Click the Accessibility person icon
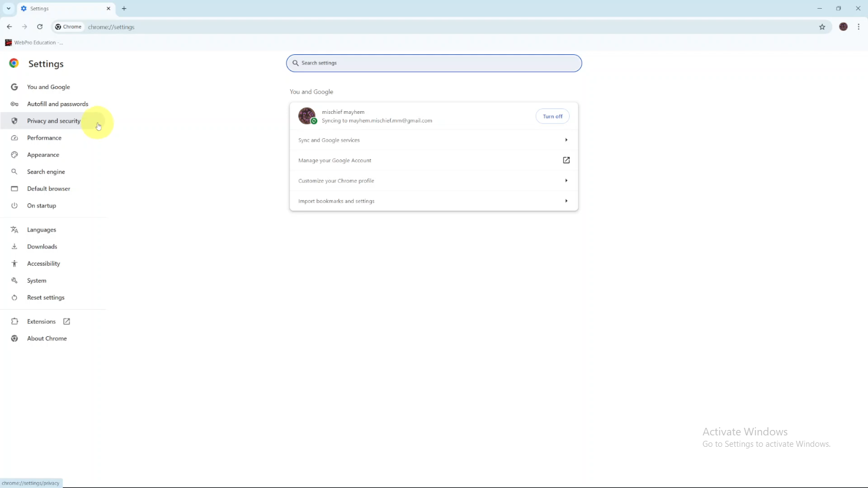 pyautogui.click(x=15, y=264)
